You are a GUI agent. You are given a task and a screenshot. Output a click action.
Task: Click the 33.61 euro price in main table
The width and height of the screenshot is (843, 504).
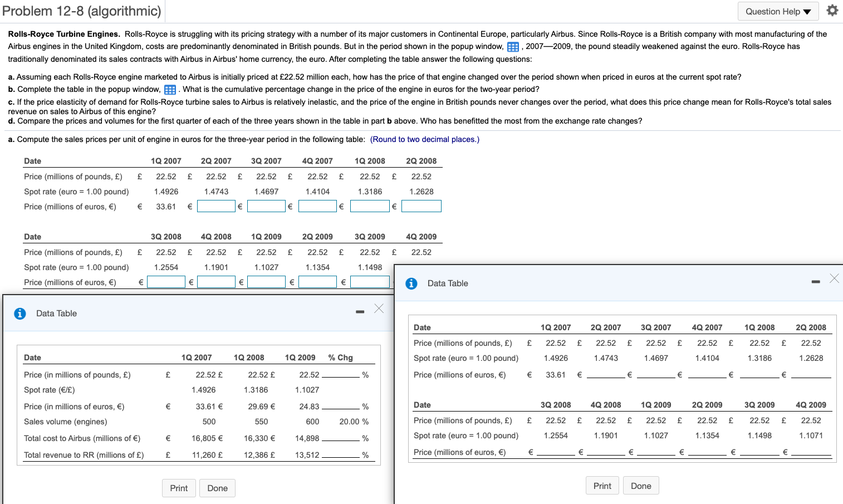(166, 207)
